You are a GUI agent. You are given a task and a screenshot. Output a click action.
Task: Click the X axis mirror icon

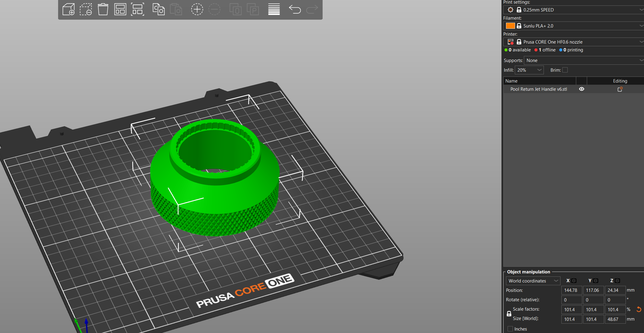tap(574, 281)
